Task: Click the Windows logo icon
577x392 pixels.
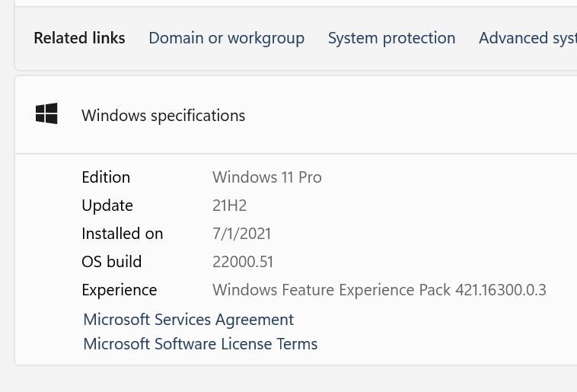Action: click(46, 113)
